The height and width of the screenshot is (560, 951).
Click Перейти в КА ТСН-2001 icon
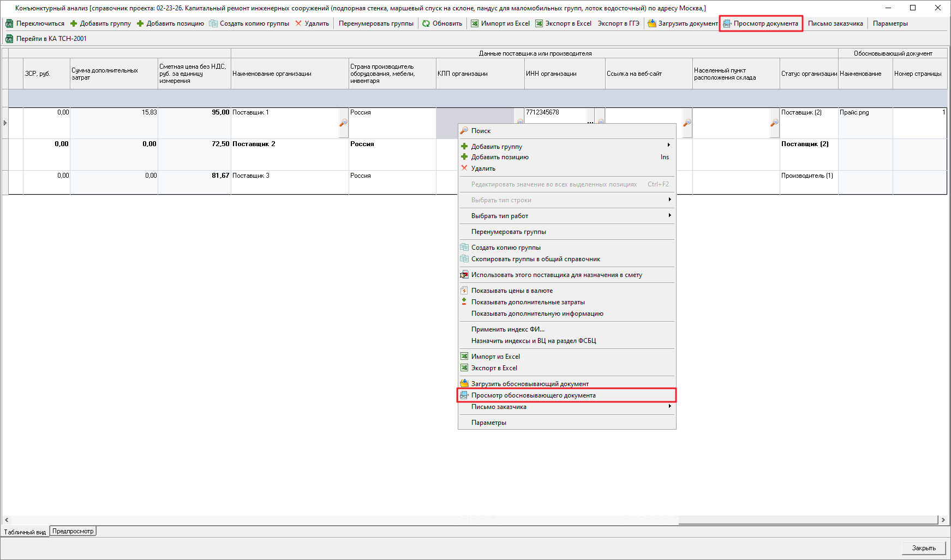pos(9,39)
